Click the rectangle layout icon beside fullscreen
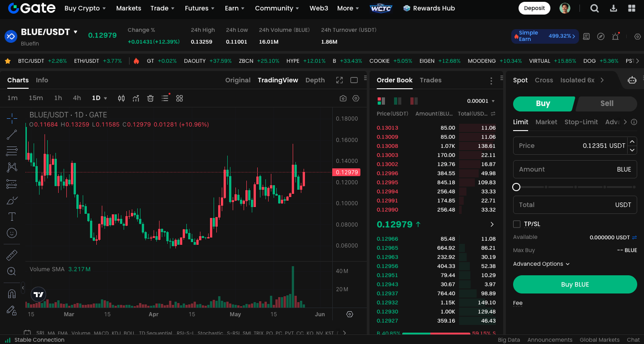The image size is (644, 344). coord(354,80)
